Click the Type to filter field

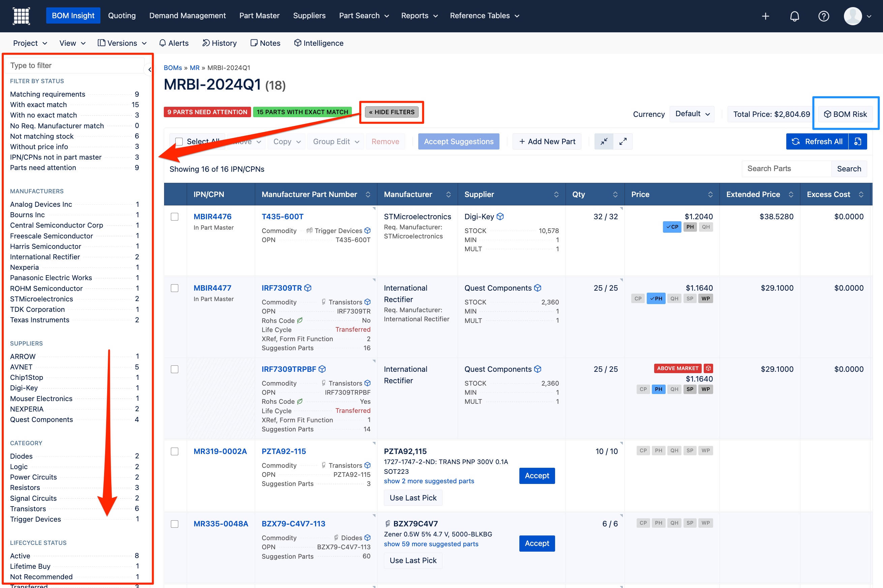click(x=74, y=65)
